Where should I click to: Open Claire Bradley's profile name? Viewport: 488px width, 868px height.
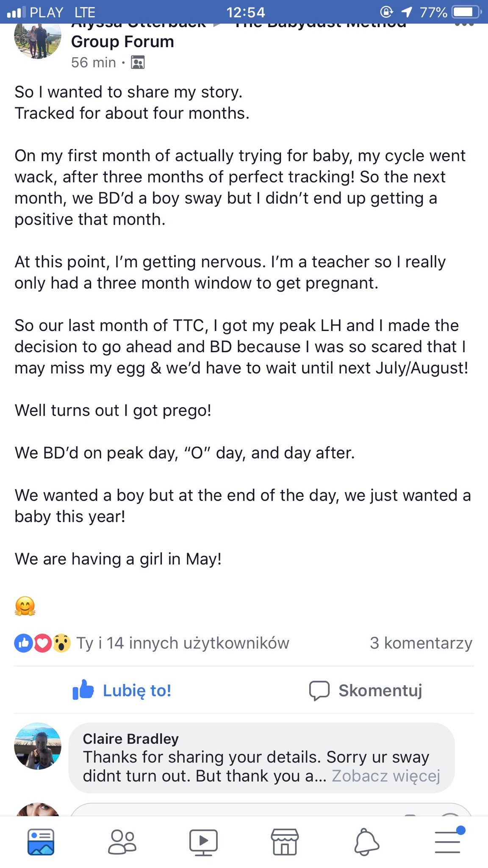pyautogui.click(x=130, y=739)
